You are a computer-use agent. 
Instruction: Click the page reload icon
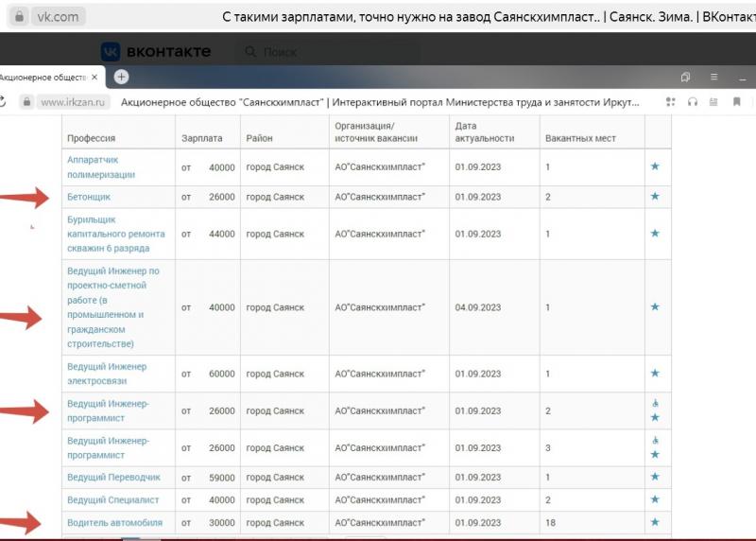(x=3, y=102)
